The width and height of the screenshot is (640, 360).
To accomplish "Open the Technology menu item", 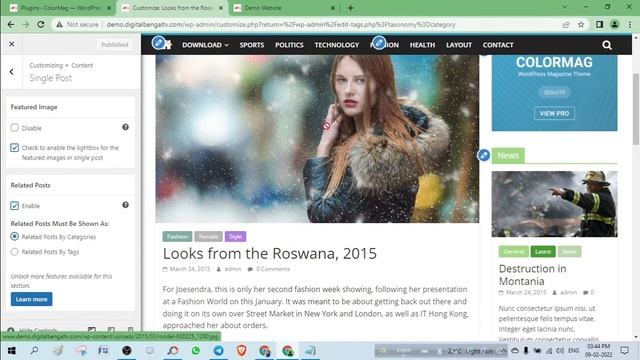I will [x=337, y=45].
